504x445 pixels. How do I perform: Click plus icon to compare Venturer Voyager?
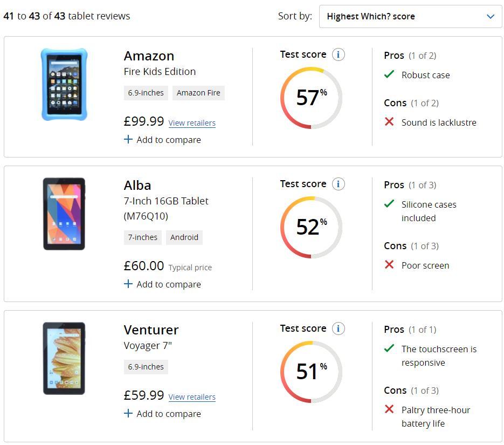coord(128,413)
